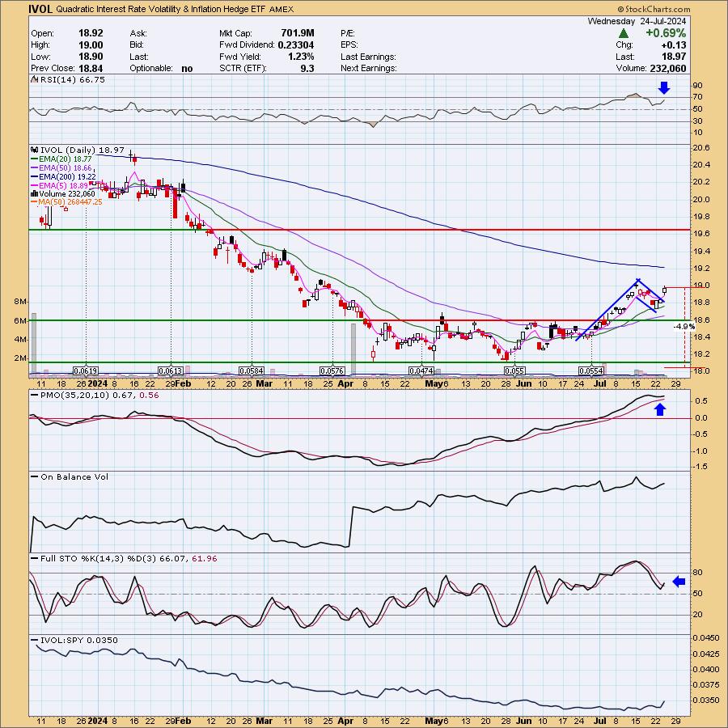Click the EMA(20) 18.77 legend entry
This screenshot has height=728, width=728.
(61, 159)
